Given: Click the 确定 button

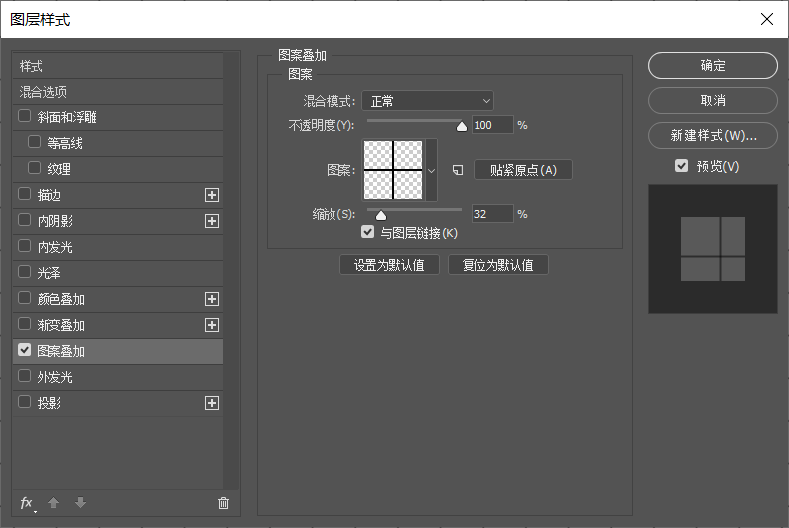Looking at the screenshot, I should (x=713, y=65).
